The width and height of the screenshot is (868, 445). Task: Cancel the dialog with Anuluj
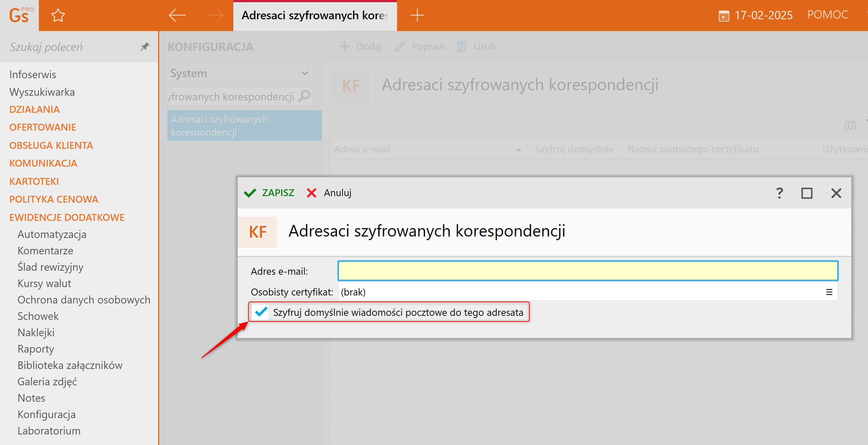tap(329, 193)
